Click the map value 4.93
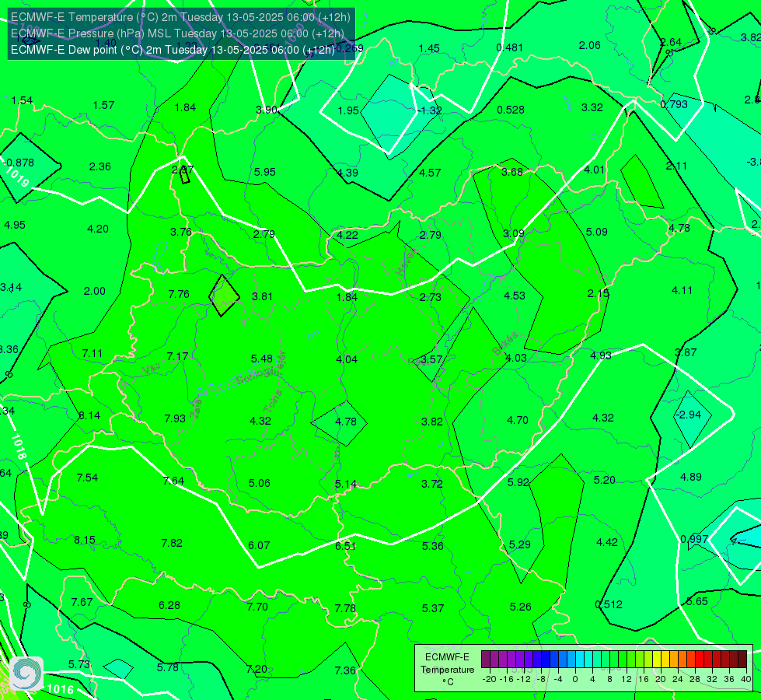 pyautogui.click(x=600, y=355)
